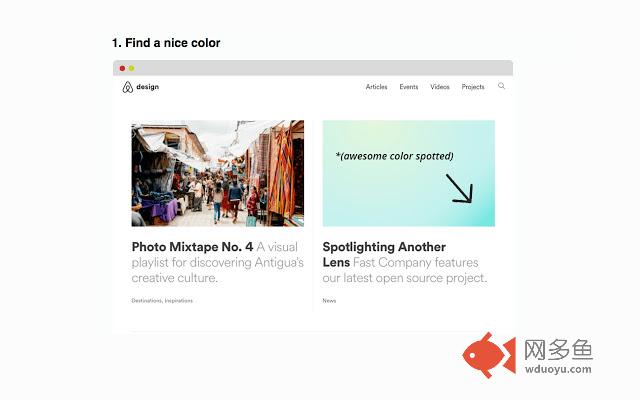This screenshot has width=640, height=400.
Task: Click the 'design' site title
Action: point(147,87)
